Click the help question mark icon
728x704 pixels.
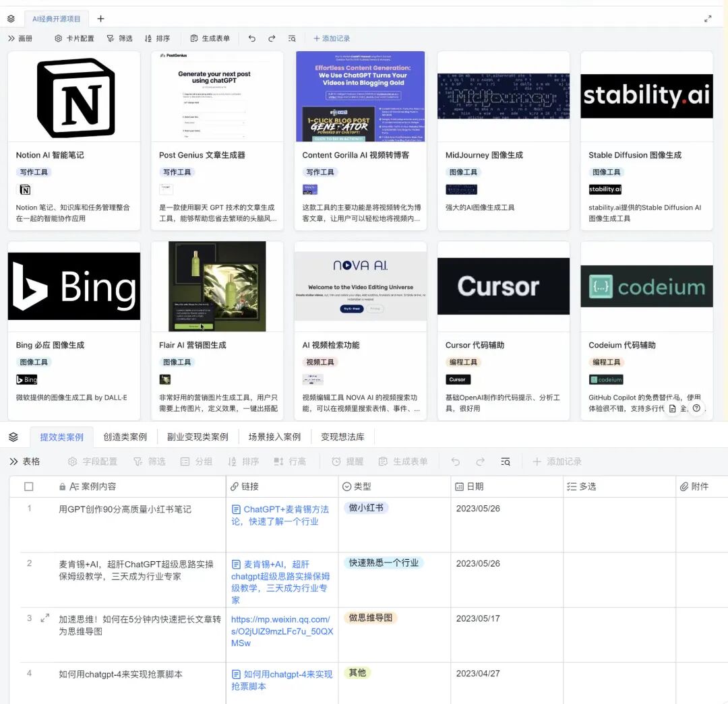click(x=696, y=408)
